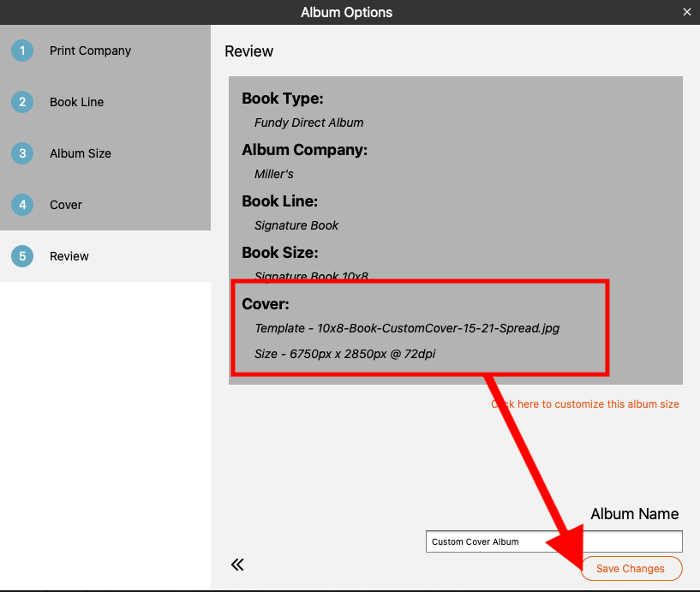Click the Signature Book line value
This screenshot has width=700, height=592.
pyautogui.click(x=296, y=225)
